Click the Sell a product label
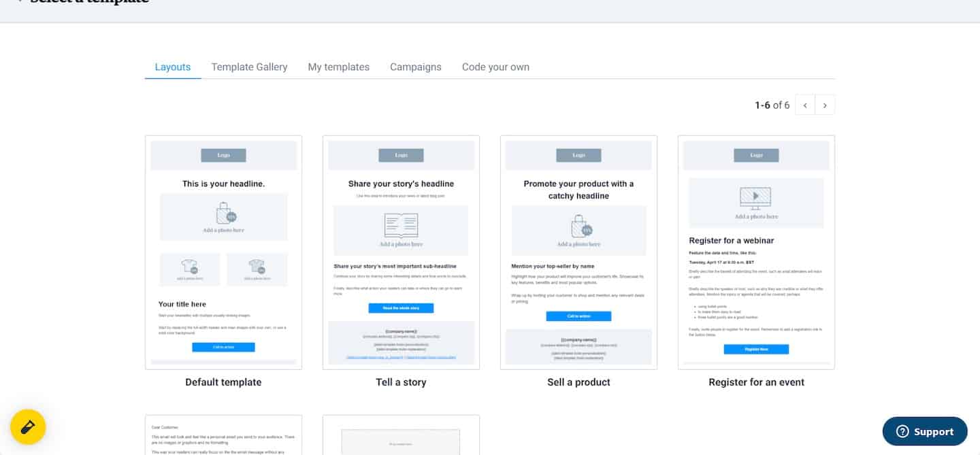The image size is (980, 455). [x=578, y=382]
